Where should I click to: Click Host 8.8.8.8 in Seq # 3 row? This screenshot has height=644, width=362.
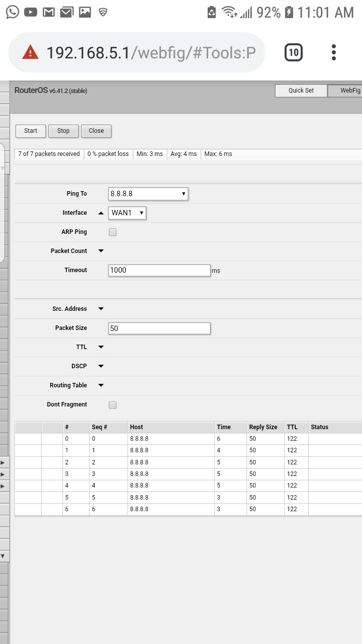click(x=139, y=474)
